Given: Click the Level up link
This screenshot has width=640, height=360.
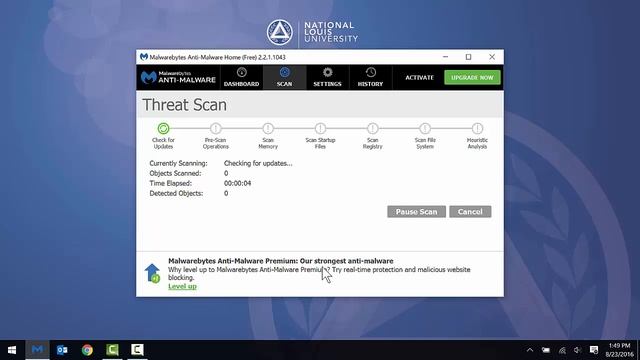Looking at the screenshot, I should (x=182, y=286).
